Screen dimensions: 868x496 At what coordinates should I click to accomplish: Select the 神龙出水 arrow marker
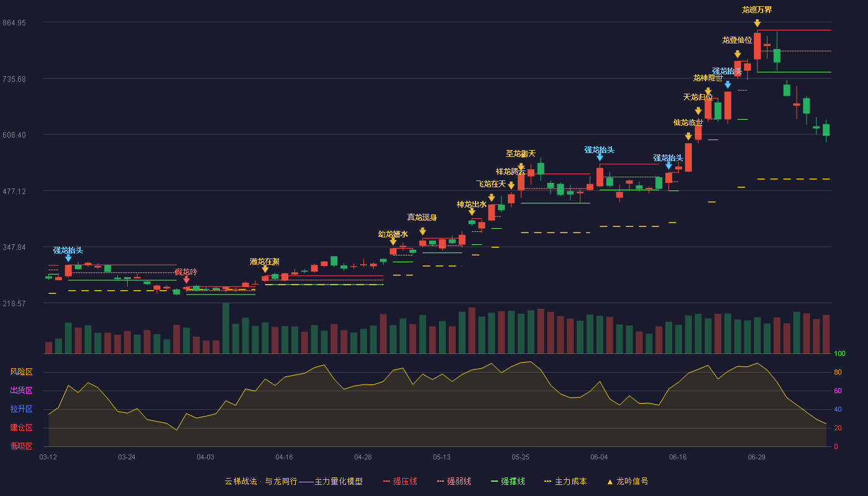point(472,212)
